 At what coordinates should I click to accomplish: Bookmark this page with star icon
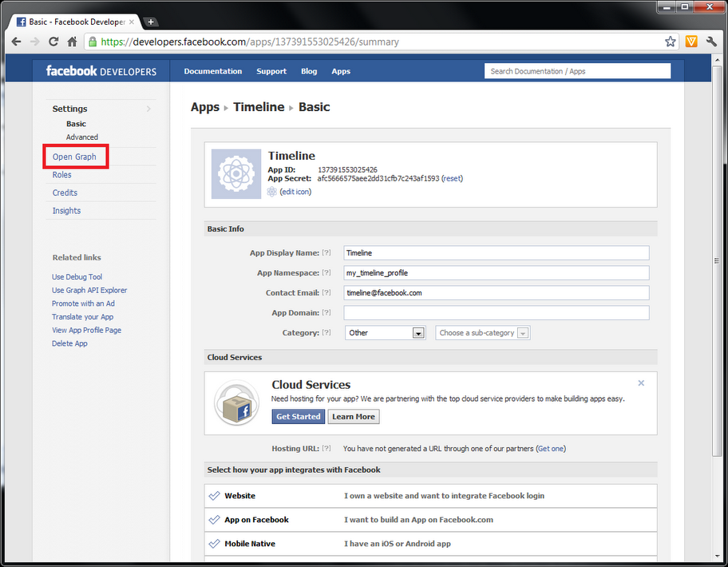click(x=670, y=42)
